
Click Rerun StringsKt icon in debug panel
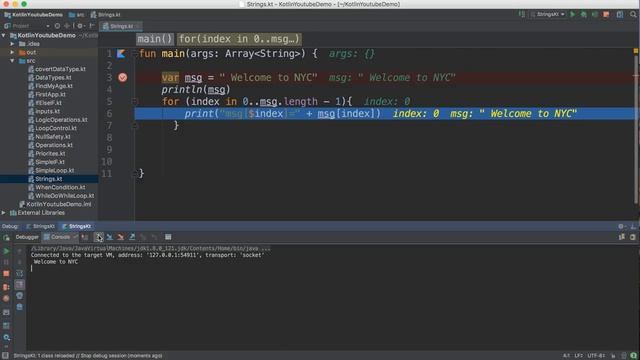pos(6,238)
